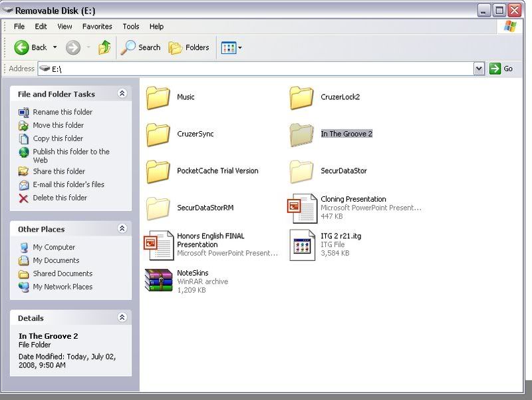Click Rename this folder link
532x400 pixels.
point(63,112)
